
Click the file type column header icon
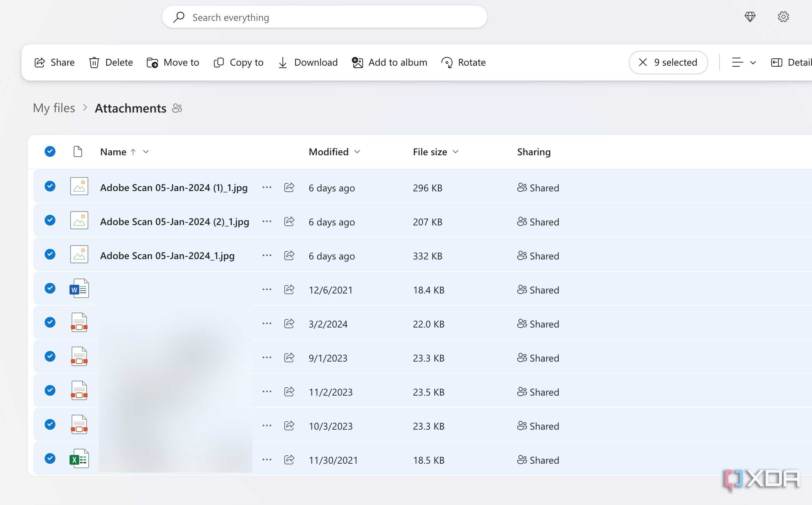tap(78, 151)
